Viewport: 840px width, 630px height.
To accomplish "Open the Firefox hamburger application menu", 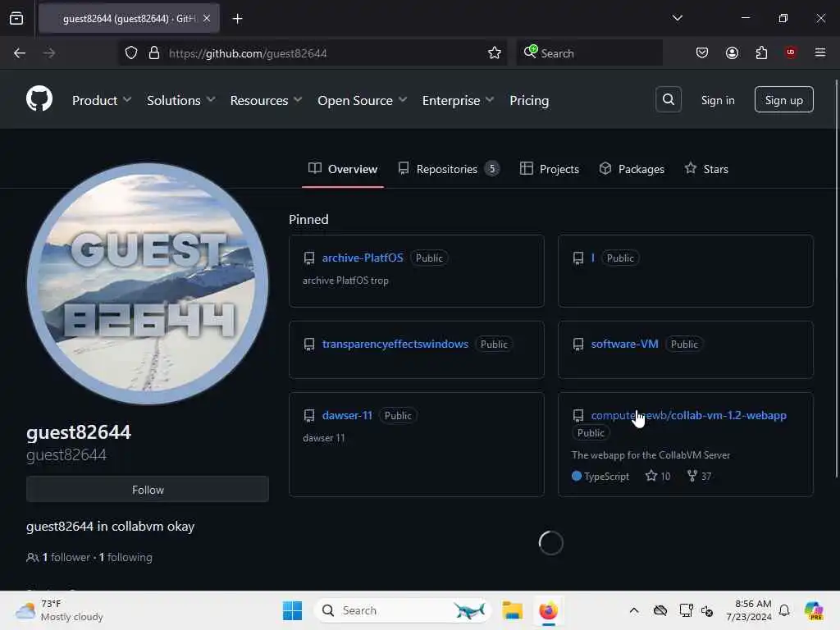I will 819,52.
